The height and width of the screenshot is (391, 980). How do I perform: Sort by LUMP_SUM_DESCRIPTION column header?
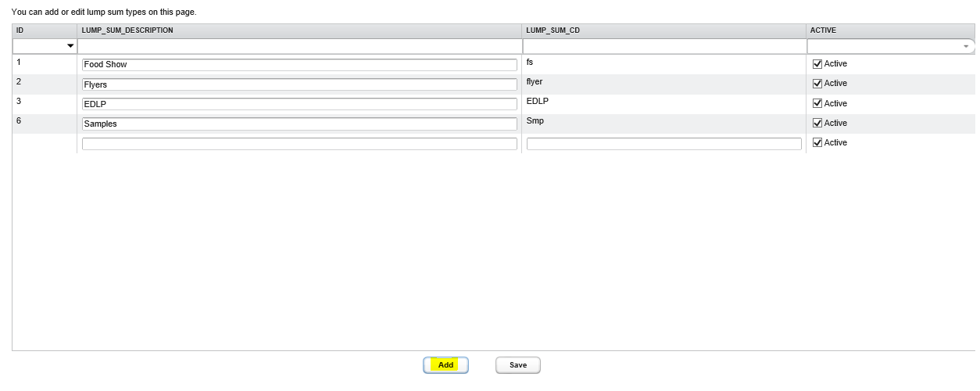pyautogui.click(x=127, y=30)
